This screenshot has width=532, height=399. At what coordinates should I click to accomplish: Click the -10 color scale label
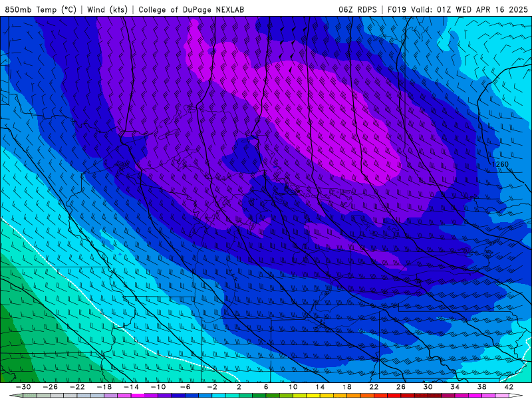(158, 387)
